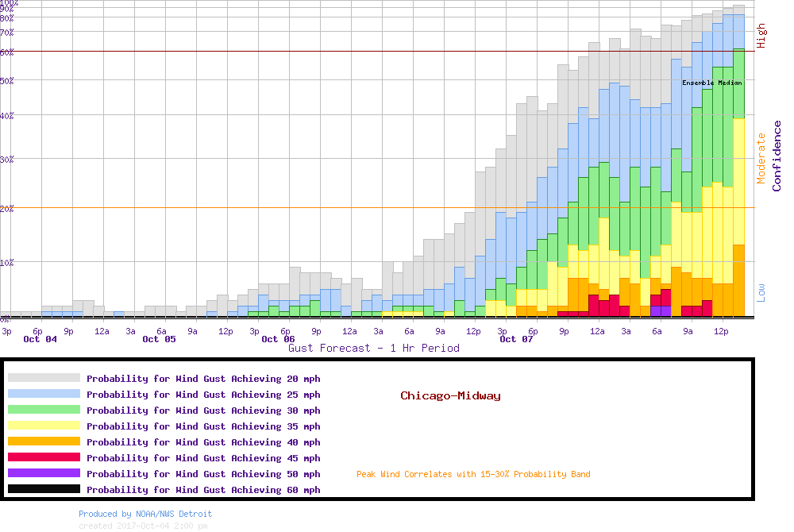Click the 'Oct 07' date label

click(x=516, y=339)
